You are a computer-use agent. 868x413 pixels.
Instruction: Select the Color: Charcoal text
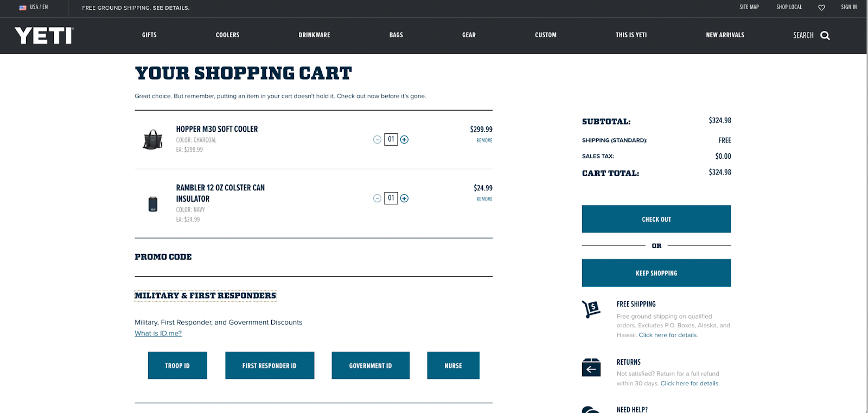coord(196,140)
